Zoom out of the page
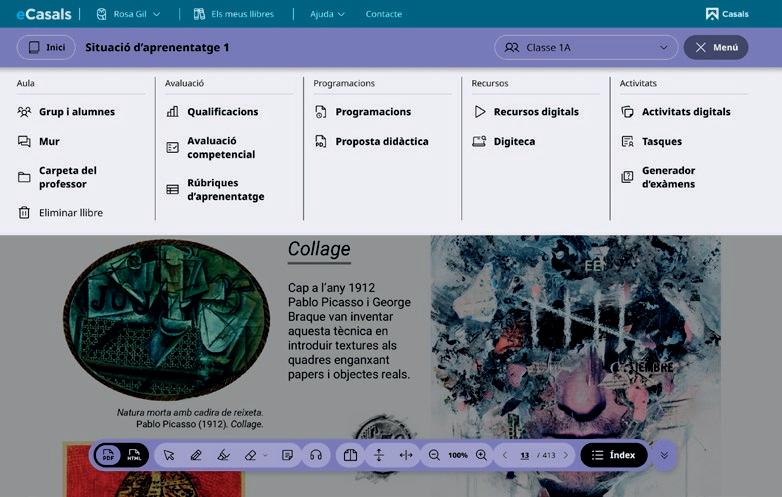Screen dimensions: 782x497 tap(434, 455)
